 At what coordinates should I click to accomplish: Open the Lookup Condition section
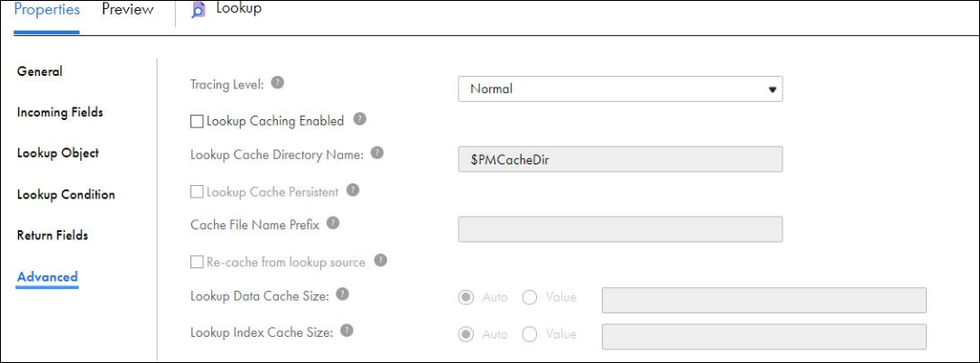[x=66, y=195]
